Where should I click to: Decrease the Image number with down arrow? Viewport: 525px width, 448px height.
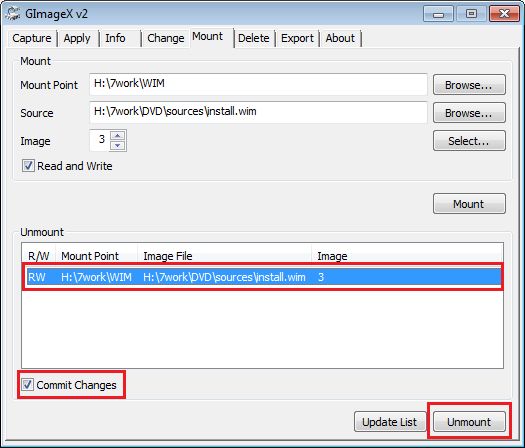pyautogui.click(x=118, y=146)
